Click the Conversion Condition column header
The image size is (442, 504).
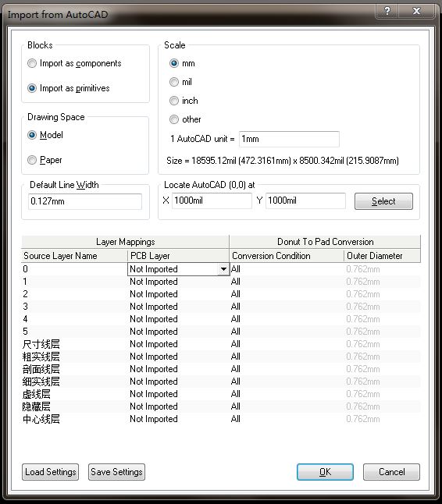[287, 256]
